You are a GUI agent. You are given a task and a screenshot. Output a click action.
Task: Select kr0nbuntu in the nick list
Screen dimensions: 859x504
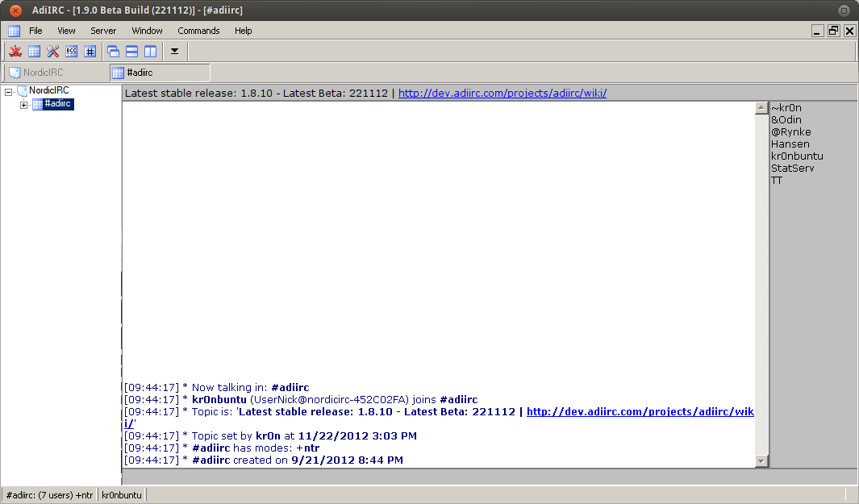tap(797, 156)
